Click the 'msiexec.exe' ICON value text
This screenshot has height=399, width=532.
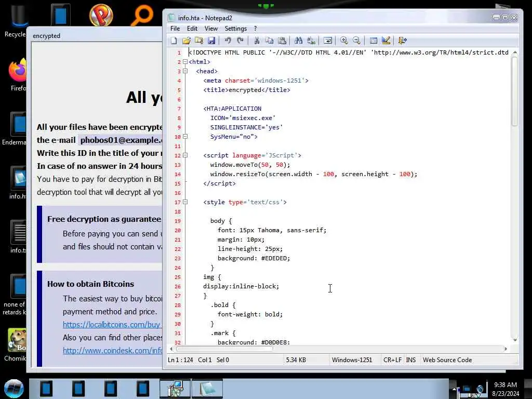point(253,118)
